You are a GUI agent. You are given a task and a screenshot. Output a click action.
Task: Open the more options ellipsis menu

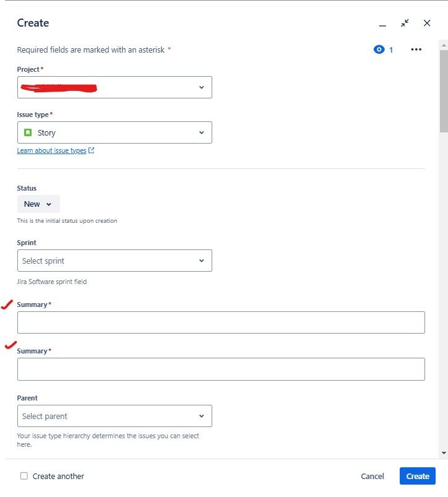pyautogui.click(x=416, y=49)
